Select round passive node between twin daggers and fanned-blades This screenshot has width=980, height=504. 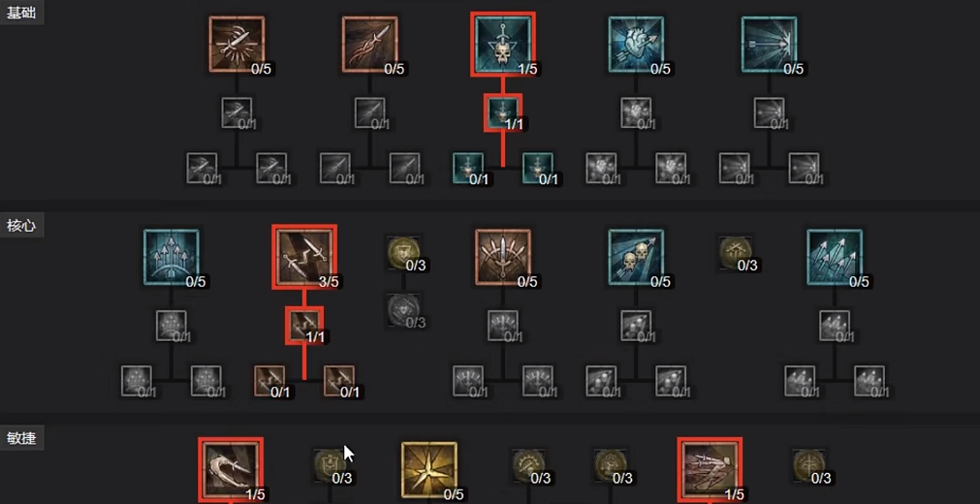tap(403, 253)
